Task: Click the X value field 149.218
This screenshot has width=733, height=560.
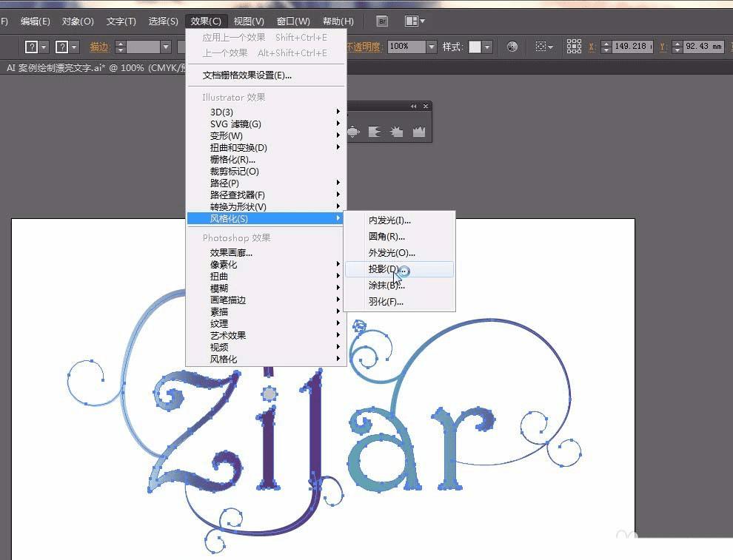Action: [x=632, y=47]
